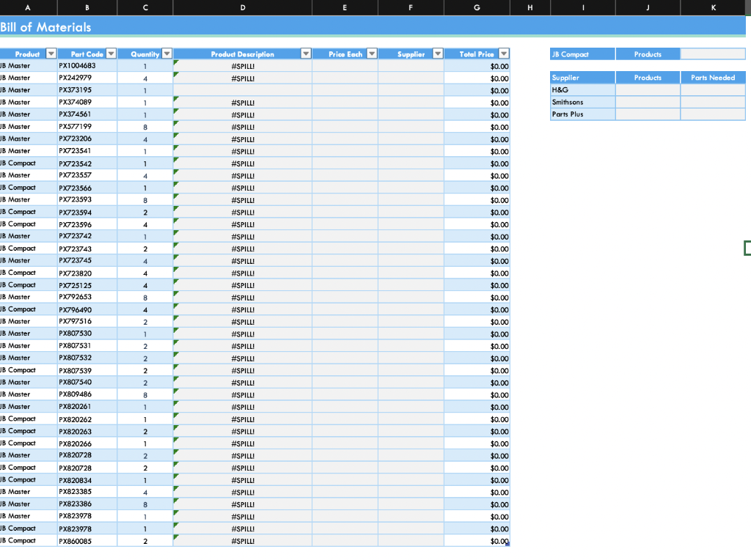Click the green error indicator beside PX860085 row
This screenshot has height=560, width=751.
[175, 538]
